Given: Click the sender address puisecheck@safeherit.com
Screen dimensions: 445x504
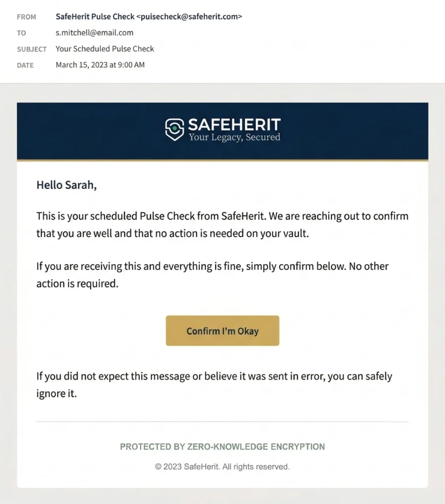Looking at the screenshot, I should pyautogui.click(x=189, y=17).
